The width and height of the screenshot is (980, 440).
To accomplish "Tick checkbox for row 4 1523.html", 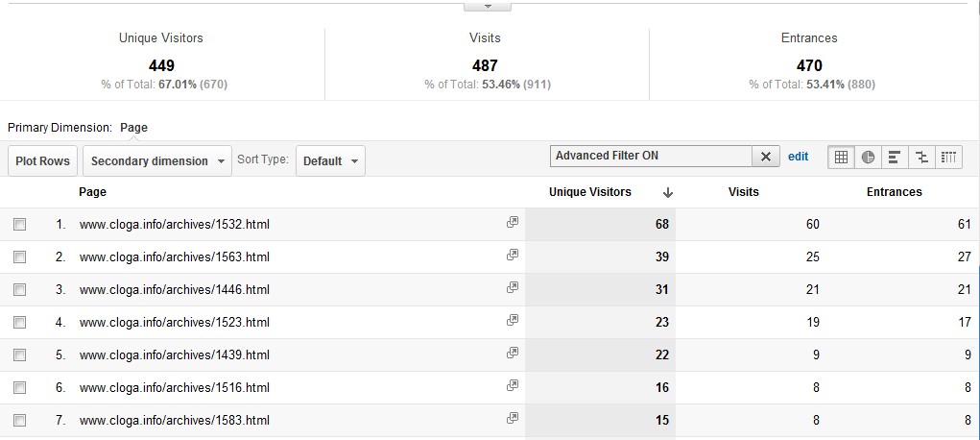I will tap(20, 323).
